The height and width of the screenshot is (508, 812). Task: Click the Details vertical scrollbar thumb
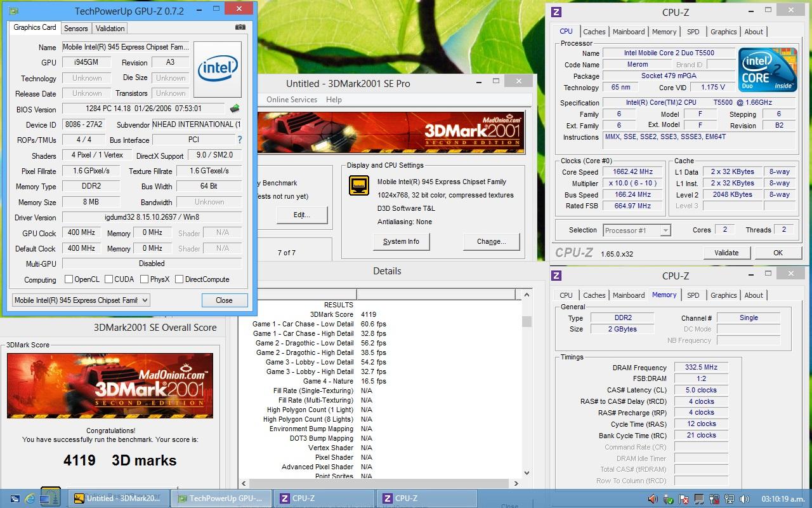[x=527, y=321]
